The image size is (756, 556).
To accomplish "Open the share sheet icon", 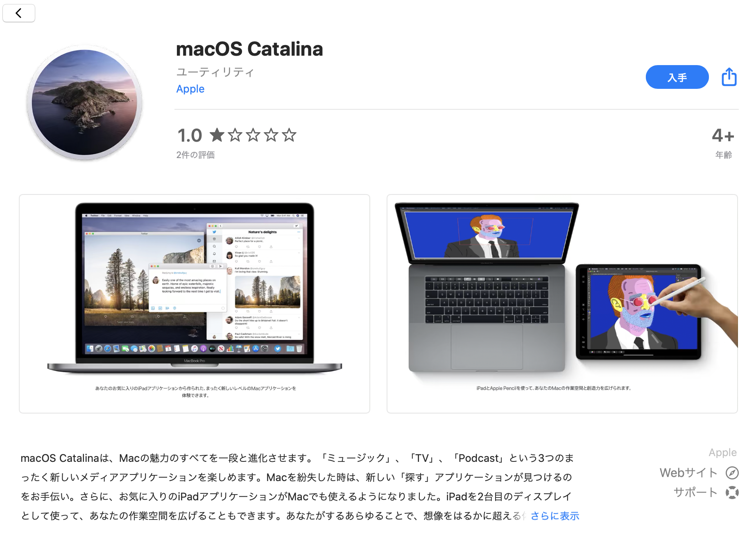I will 729,77.
